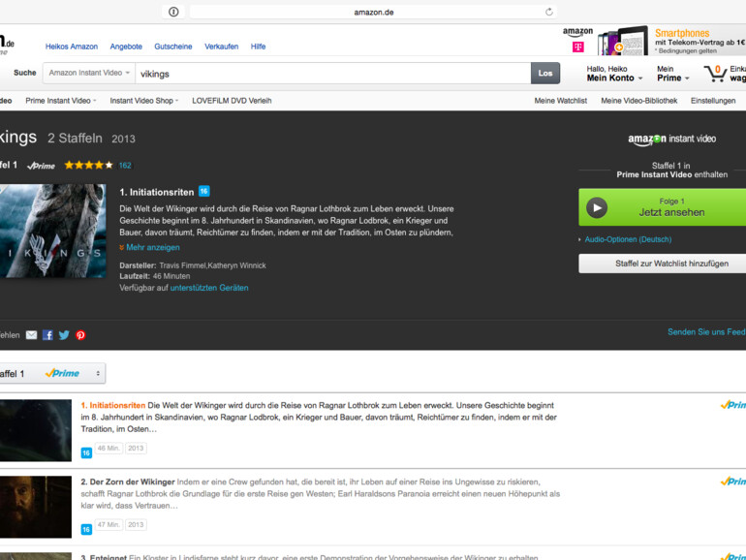Viewport: 746px width, 560px height.
Task: Click the page info icon in address bar
Action: pyautogui.click(x=173, y=12)
